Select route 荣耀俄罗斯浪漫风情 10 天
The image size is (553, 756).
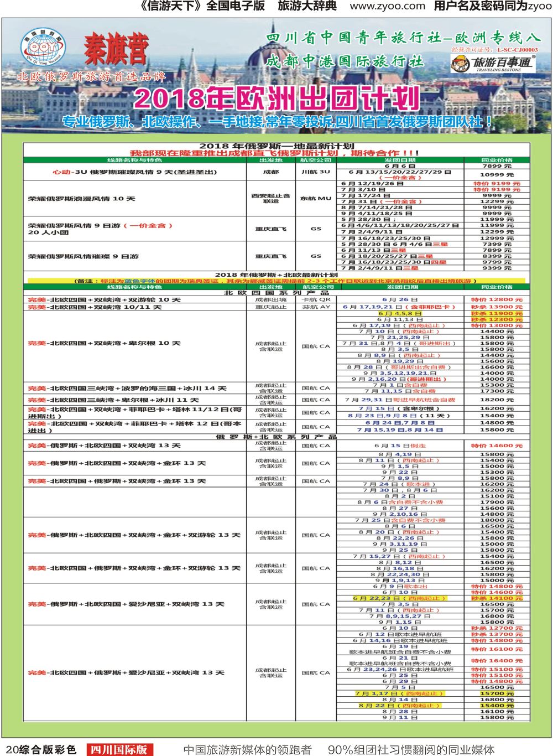point(81,198)
